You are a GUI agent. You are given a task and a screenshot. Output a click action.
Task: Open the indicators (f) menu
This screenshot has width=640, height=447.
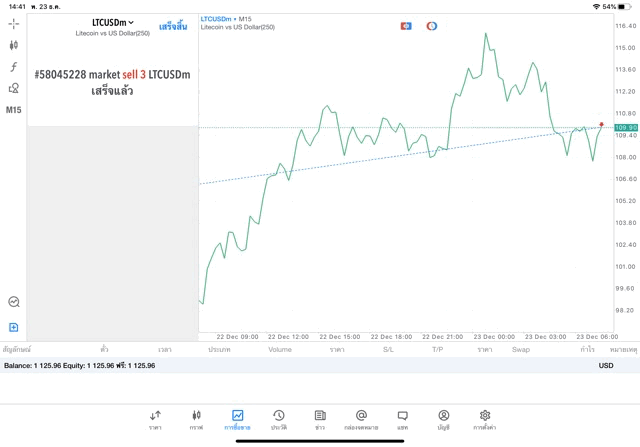tap(14, 67)
